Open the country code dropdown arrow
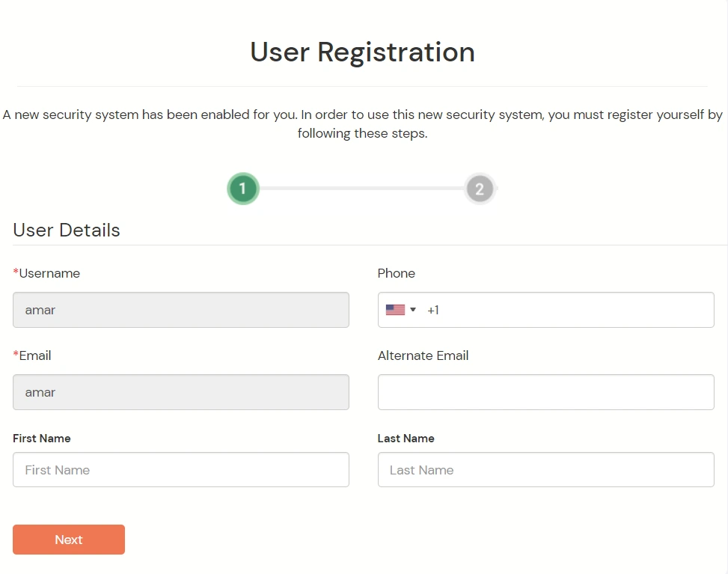The height and width of the screenshot is (574, 728). pyautogui.click(x=413, y=309)
